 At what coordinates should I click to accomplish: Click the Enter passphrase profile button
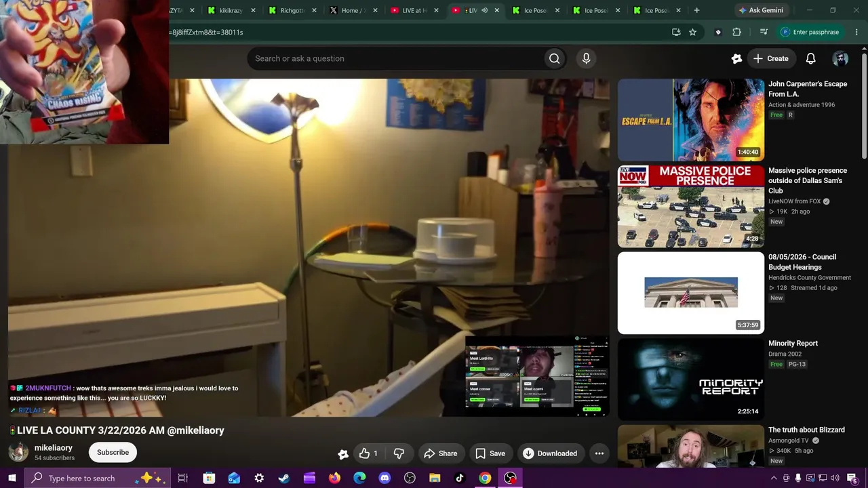point(810,32)
